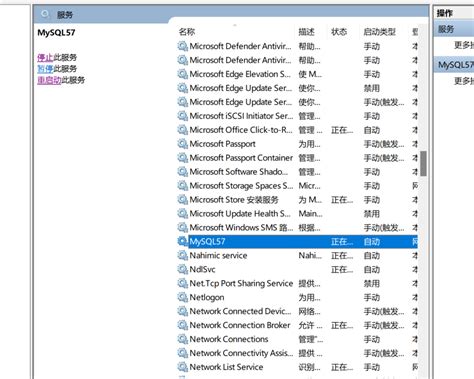
Task: Click the gear icon beside Network Connection Broker
Action: tap(182, 325)
